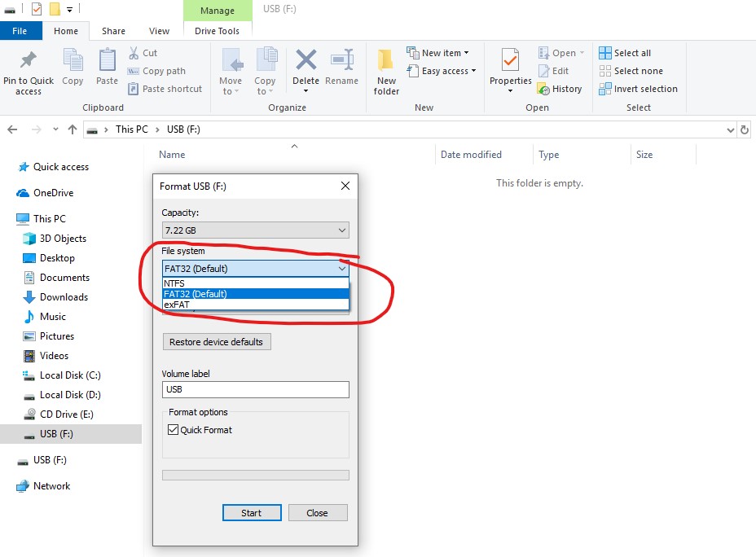The width and height of the screenshot is (756, 557).
Task: Open the Copy to menu
Action: (265, 72)
